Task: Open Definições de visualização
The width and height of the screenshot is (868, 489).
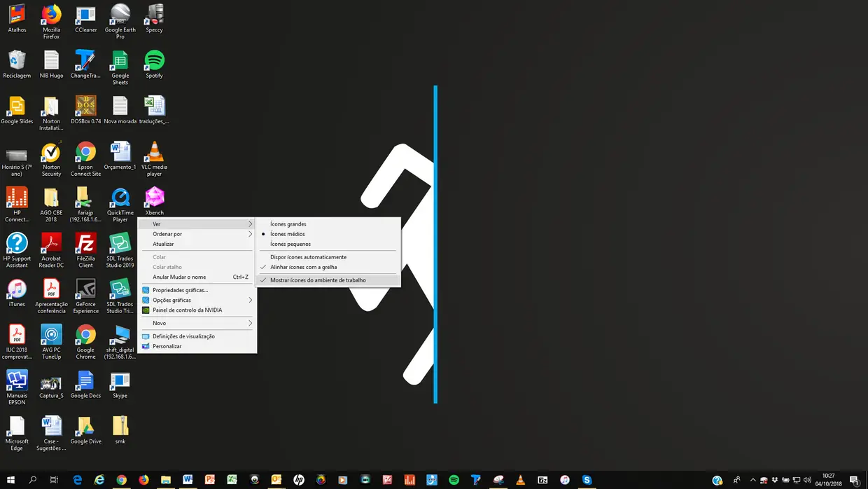Action: [197, 336]
